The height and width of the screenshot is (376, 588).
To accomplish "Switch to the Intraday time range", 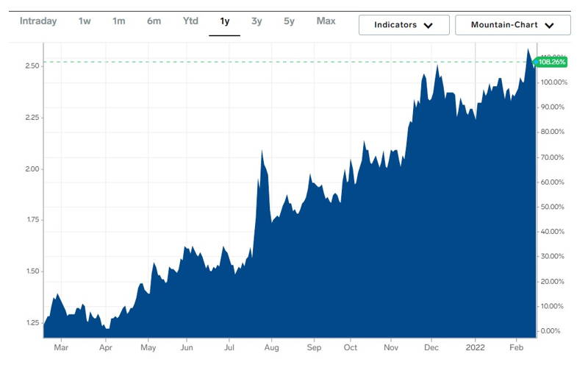I will tap(38, 21).
